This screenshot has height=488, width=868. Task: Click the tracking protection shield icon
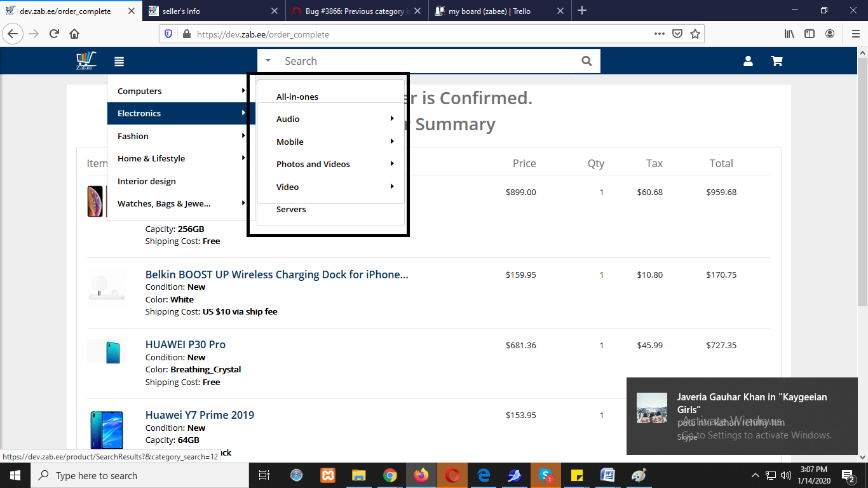(168, 34)
